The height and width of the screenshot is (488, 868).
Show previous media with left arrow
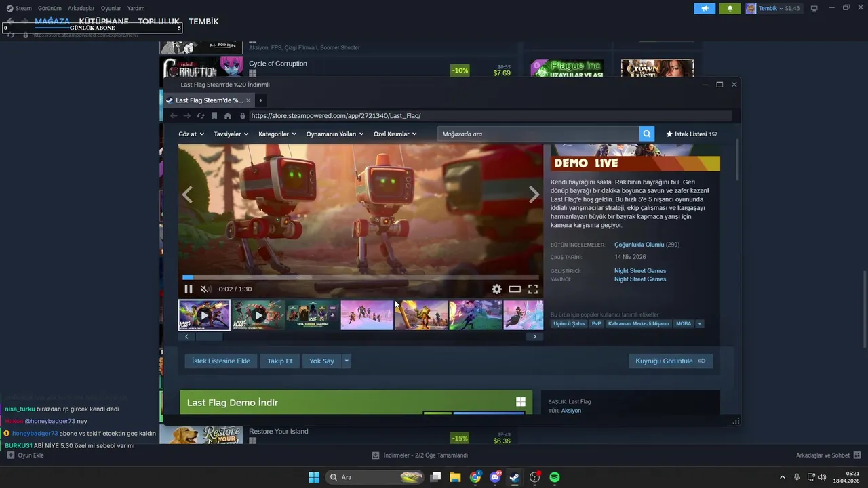tap(187, 195)
